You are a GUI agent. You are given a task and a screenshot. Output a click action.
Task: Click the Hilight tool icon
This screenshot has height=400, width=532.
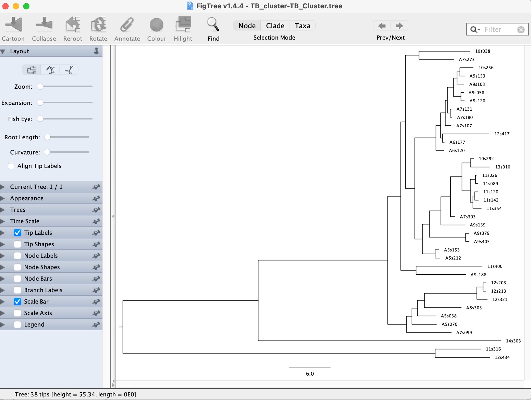click(183, 25)
